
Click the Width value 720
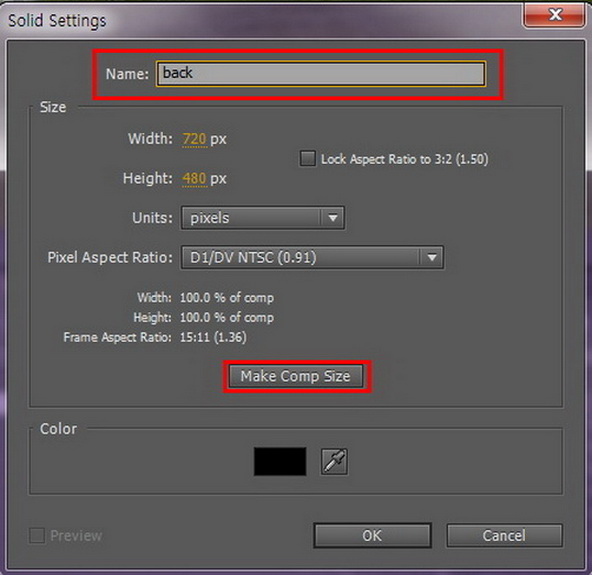tap(194, 139)
